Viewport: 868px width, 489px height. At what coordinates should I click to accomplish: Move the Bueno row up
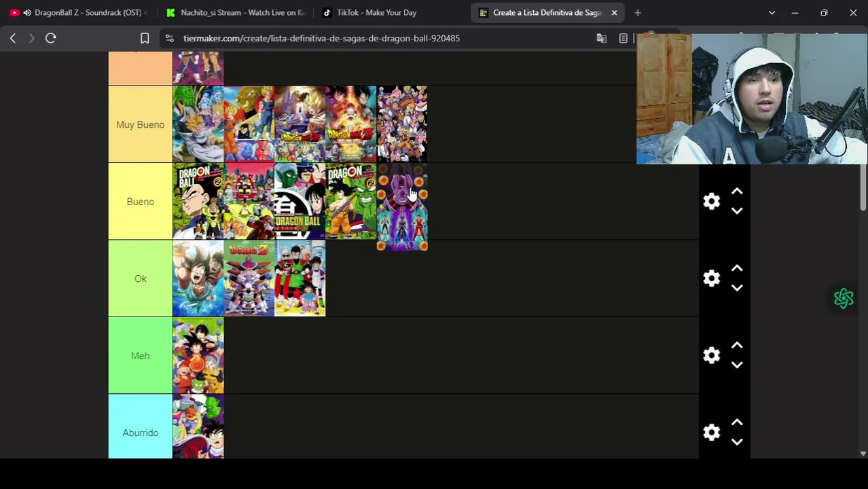pyautogui.click(x=737, y=192)
